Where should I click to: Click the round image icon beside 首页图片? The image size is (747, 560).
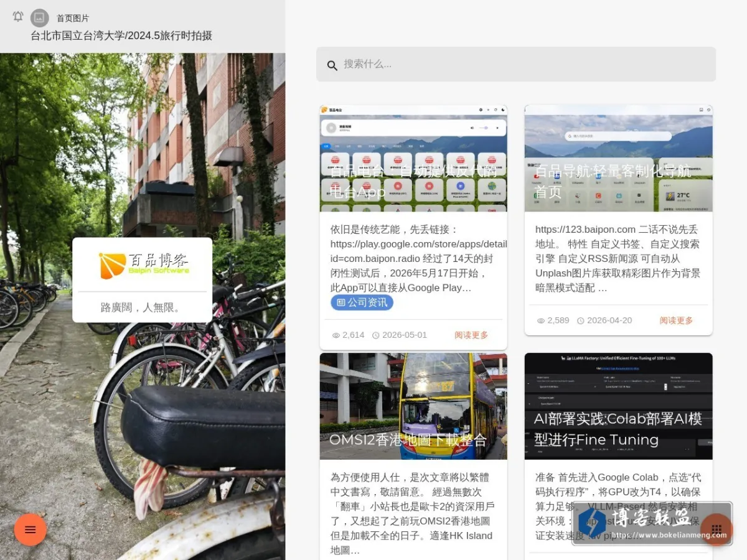tap(39, 18)
